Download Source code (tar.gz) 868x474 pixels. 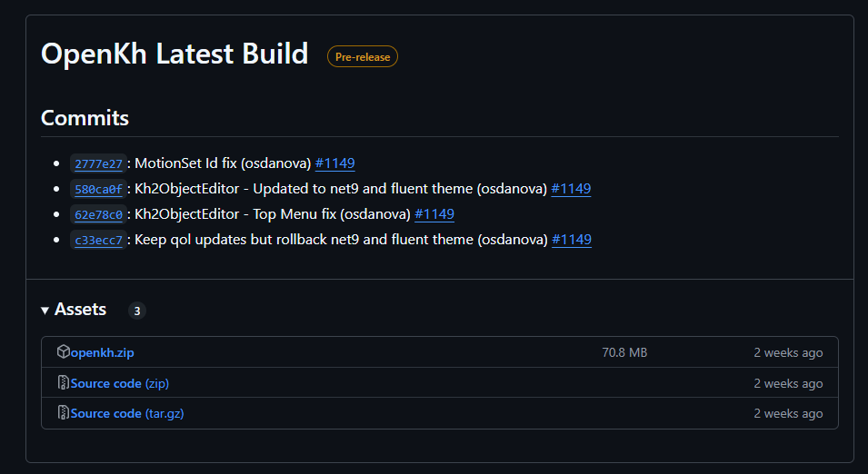(127, 413)
